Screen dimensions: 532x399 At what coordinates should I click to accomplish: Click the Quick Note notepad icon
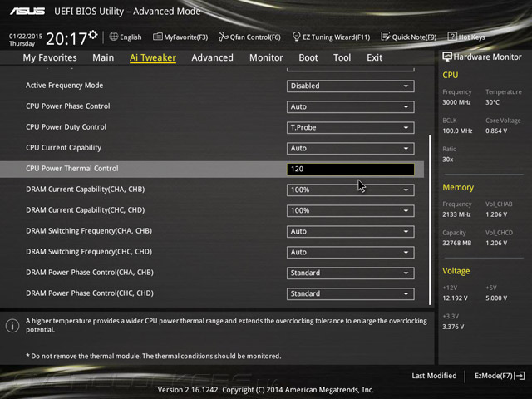(386, 37)
